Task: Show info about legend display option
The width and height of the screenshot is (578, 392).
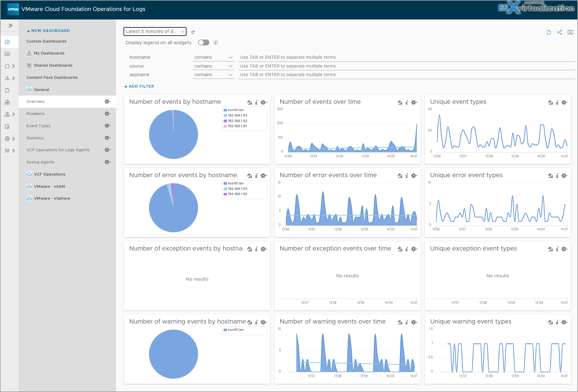Action: 216,43
